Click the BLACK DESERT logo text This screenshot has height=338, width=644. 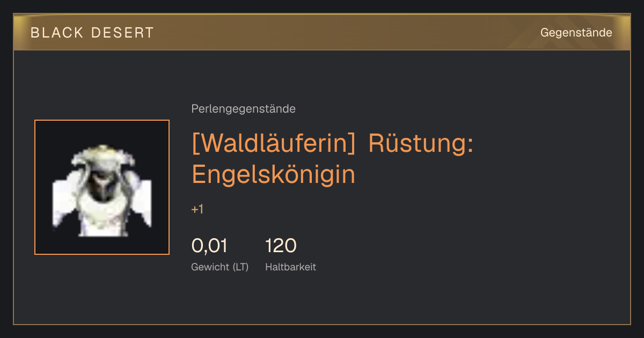(92, 33)
